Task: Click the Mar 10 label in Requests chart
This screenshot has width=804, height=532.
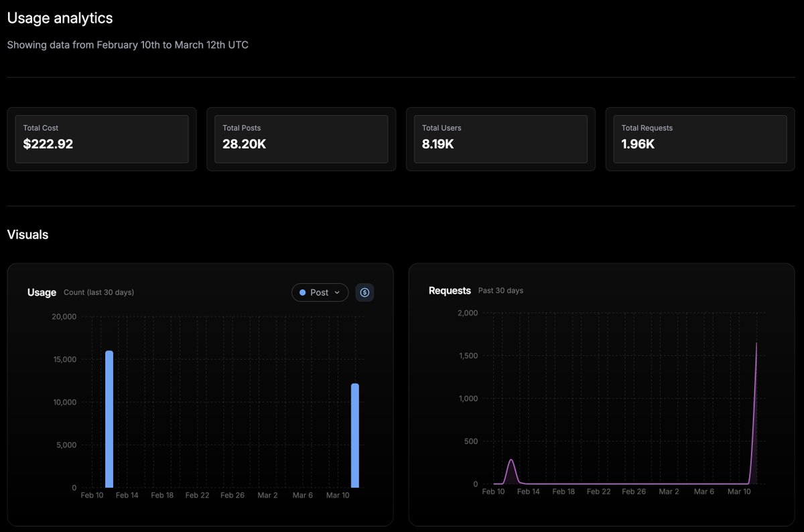Action: 739,491
